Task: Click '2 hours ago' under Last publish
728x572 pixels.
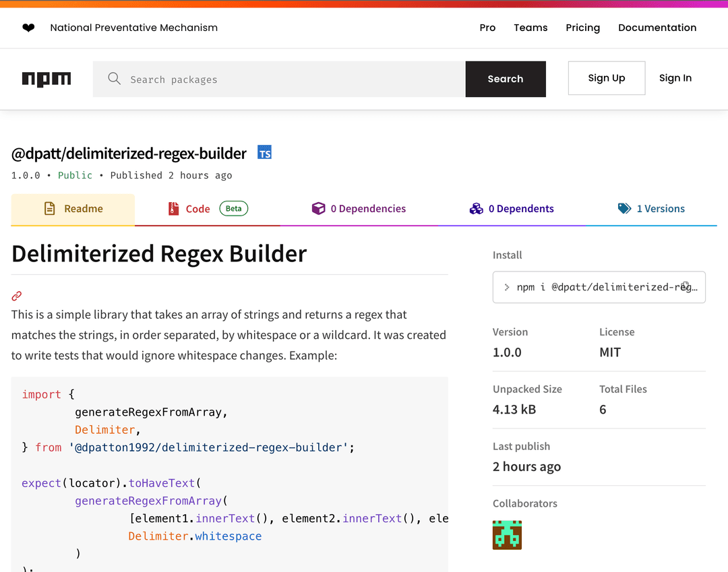Action: [x=526, y=466]
